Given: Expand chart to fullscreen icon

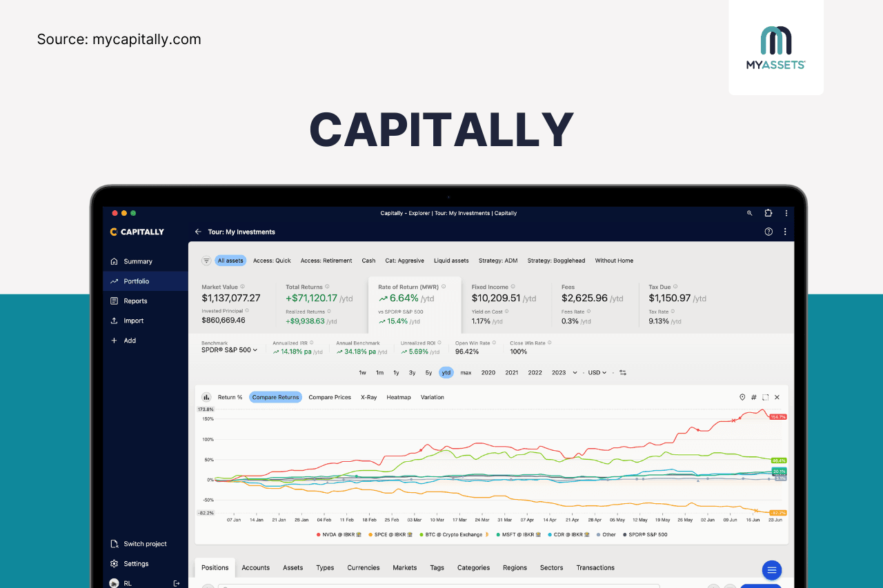Looking at the screenshot, I should pos(766,397).
